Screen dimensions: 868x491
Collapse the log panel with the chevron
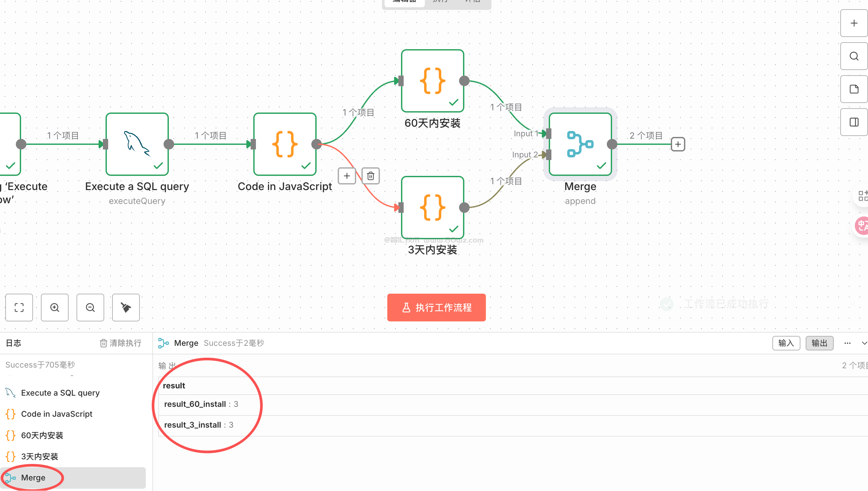(864, 343)
